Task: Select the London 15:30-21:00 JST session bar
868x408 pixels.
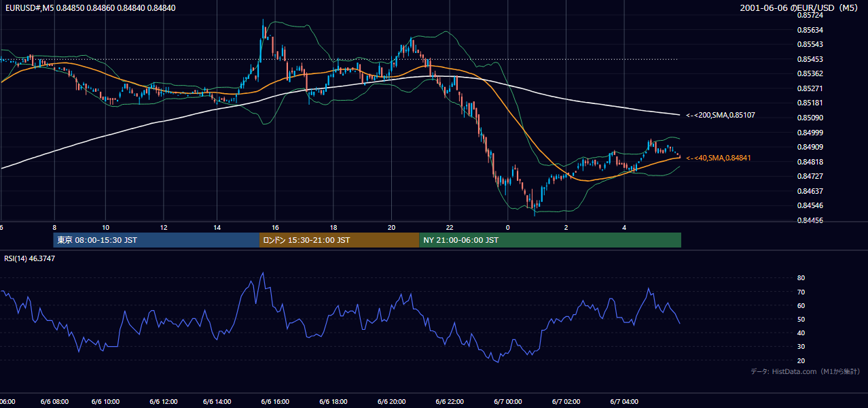Action: (x=339, y=240)
